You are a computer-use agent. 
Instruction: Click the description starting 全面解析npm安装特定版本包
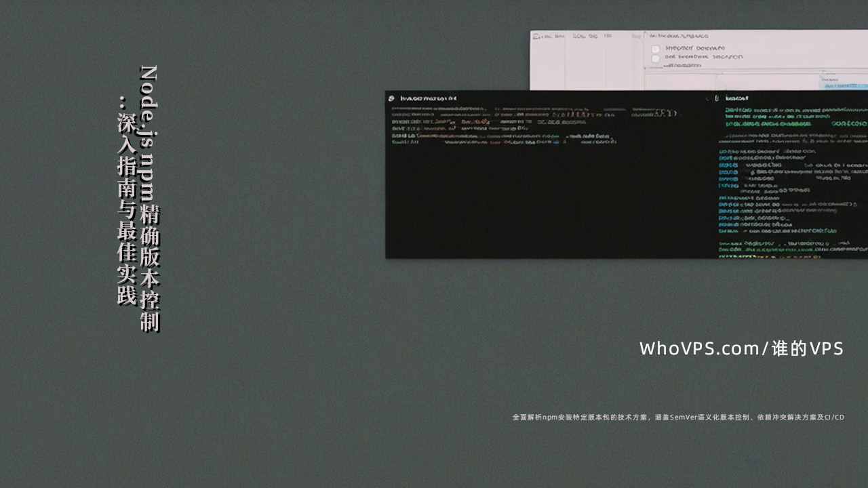point(678,418)
